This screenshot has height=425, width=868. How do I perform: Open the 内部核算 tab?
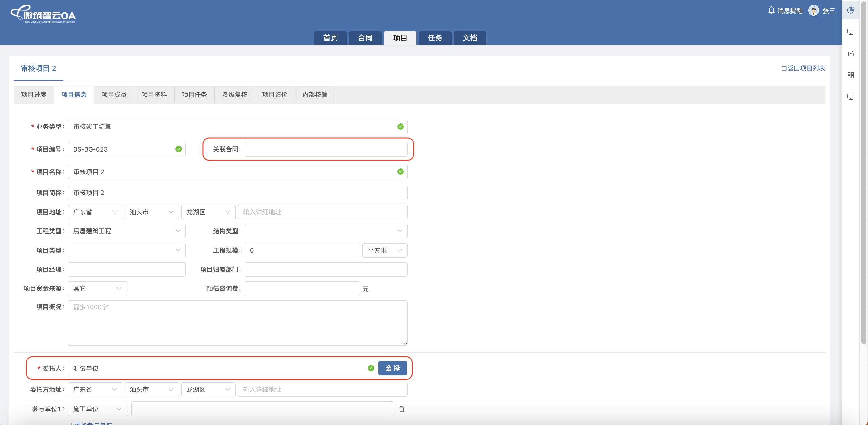pyautogui.click(x=315, y=95)
